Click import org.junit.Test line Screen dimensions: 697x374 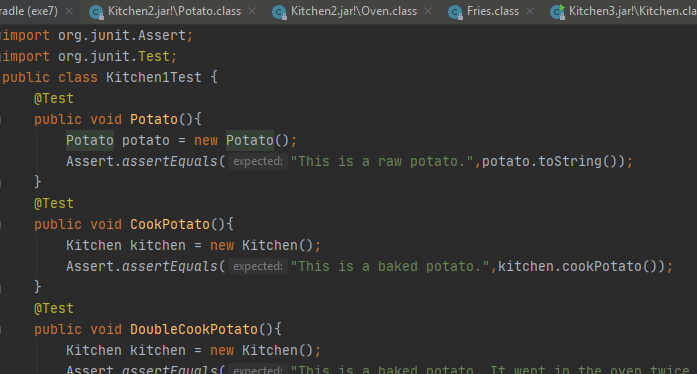(x=89, y=56)
